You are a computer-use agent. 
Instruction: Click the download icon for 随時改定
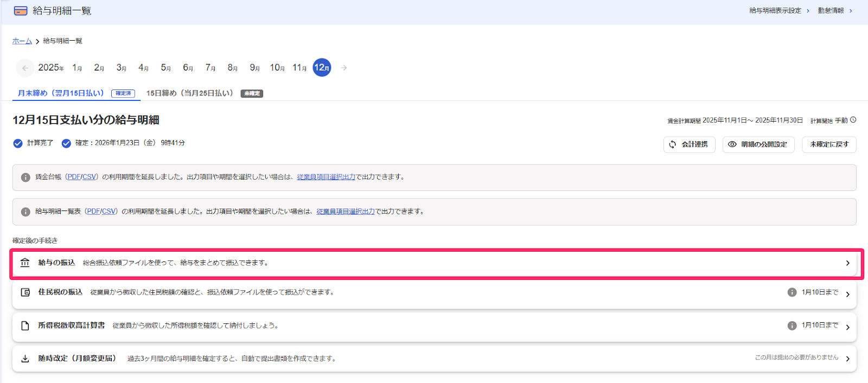pyautogui.click(x=25, y=359)
